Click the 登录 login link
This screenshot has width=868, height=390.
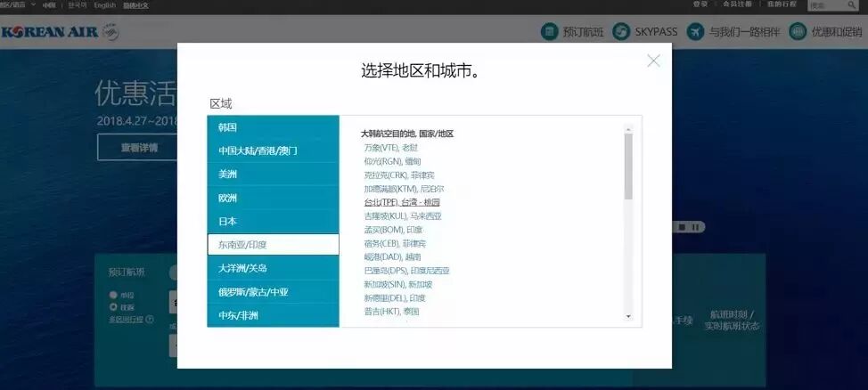click(700, 4)
